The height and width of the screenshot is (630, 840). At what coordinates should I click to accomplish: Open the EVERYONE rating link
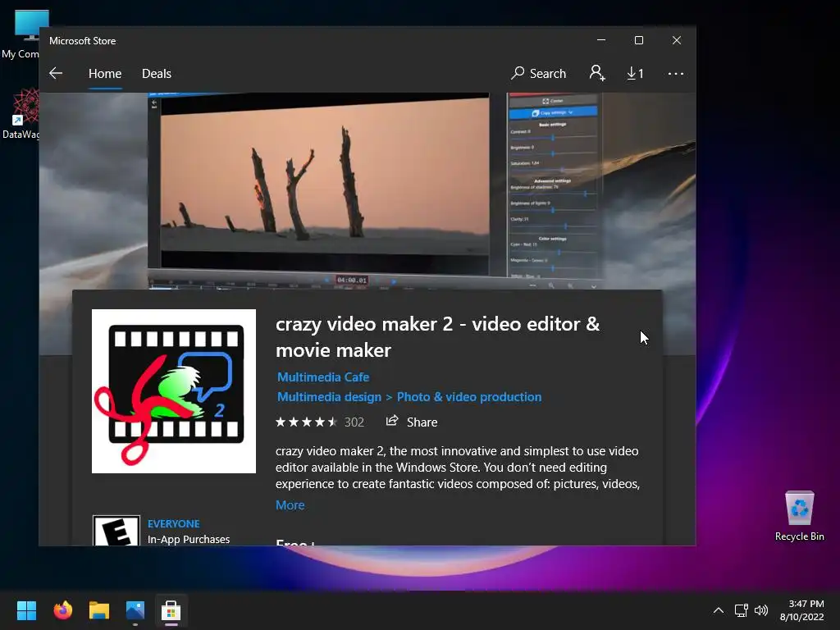[x=174, y=524]
